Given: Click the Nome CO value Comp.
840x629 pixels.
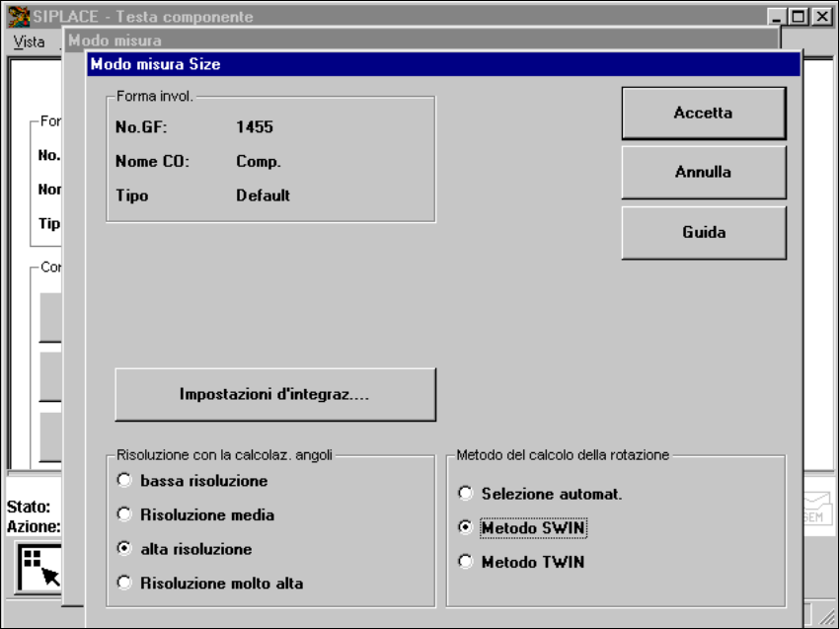Looking at the screenshot, I should [x=259, y=161].
